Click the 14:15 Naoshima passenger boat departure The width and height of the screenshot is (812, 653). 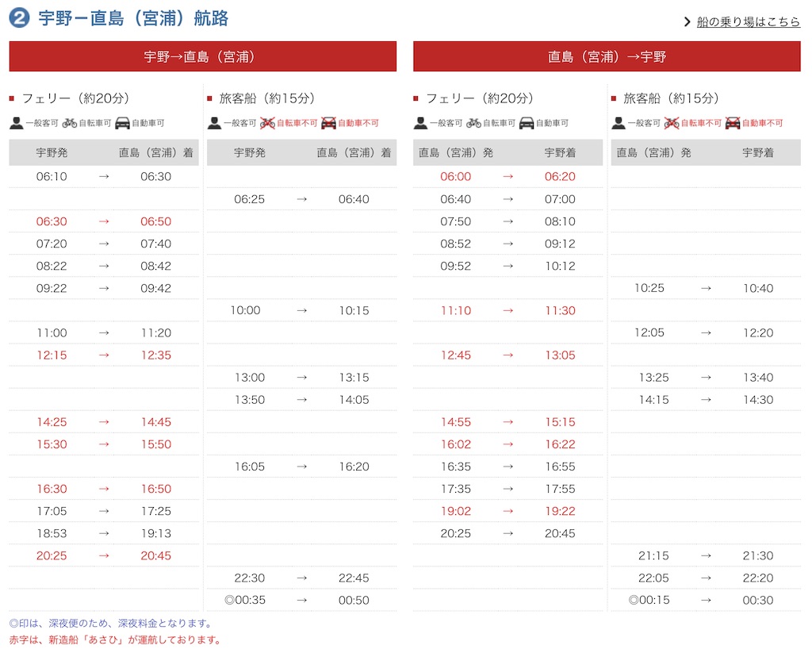[x=653, y=400]
